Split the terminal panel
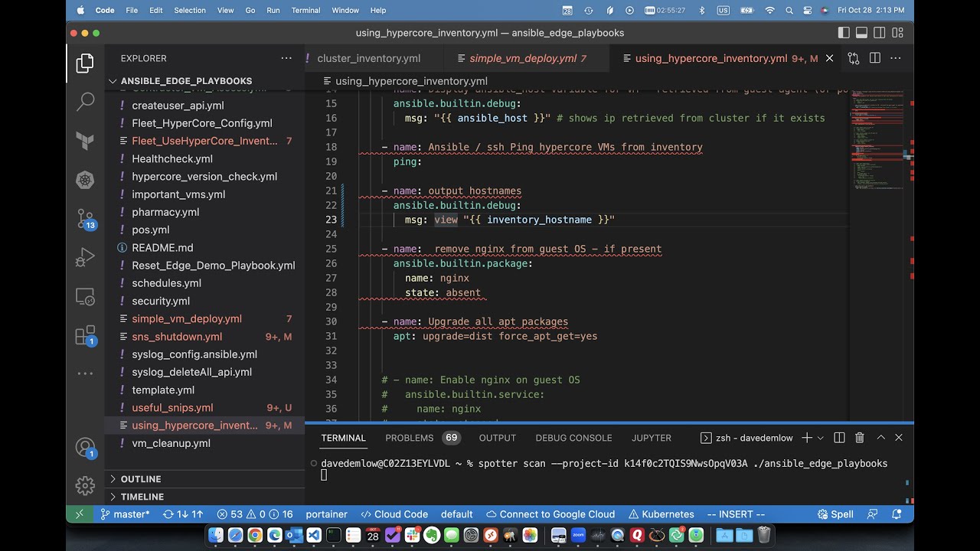Viewport: 980px width, 551px height. 839,438
